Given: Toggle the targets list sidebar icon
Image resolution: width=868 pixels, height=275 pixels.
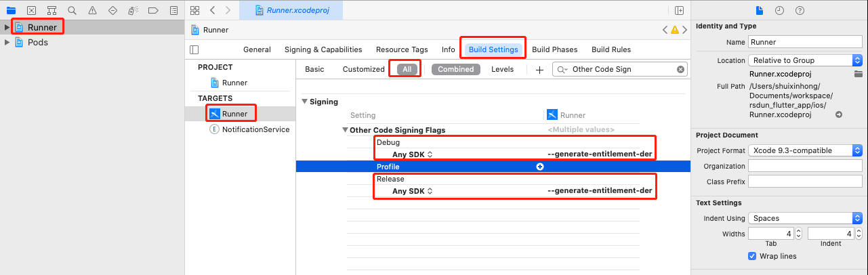Looking at the screenshot, I should point(194,49).
